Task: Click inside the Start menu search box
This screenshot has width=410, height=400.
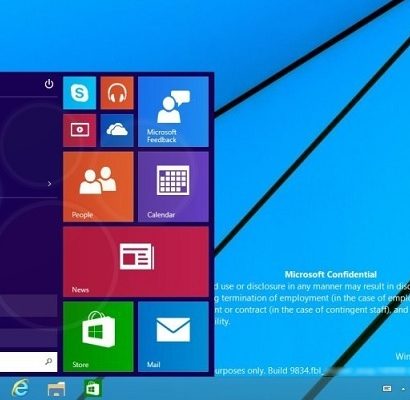Action: [x=28, y=362]
